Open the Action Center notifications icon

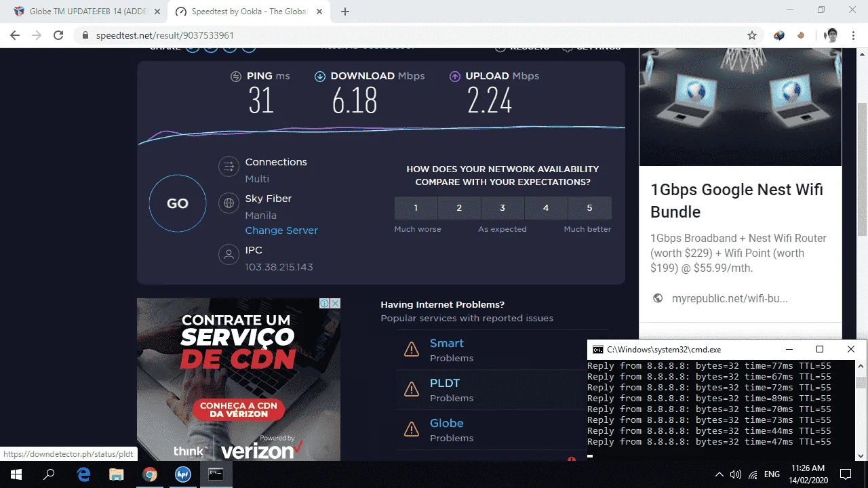(846, 474)
